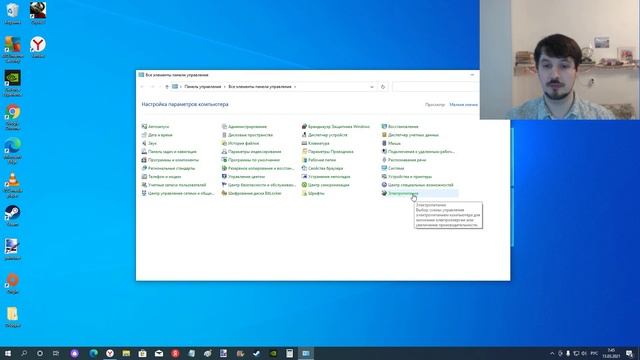The width and height of the screenshot is (640, 360).
Task: Open Параметры индексирования icon
Action: 224,151
